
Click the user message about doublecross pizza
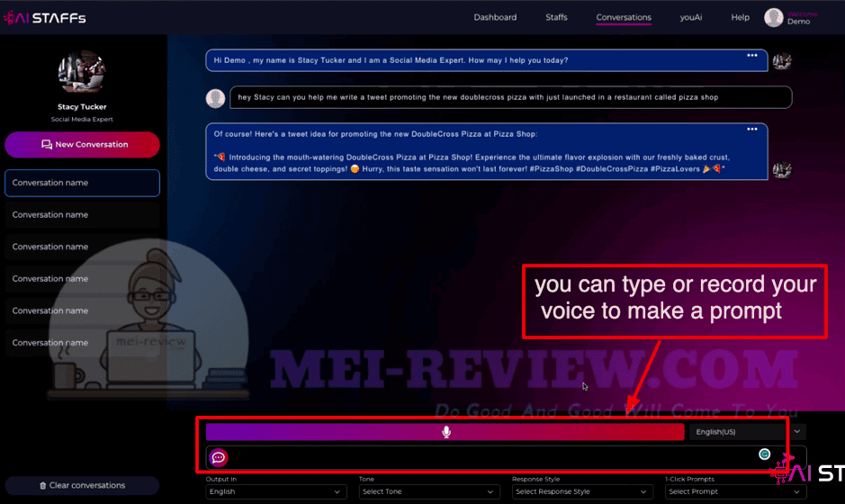click(x=511, y=97)
